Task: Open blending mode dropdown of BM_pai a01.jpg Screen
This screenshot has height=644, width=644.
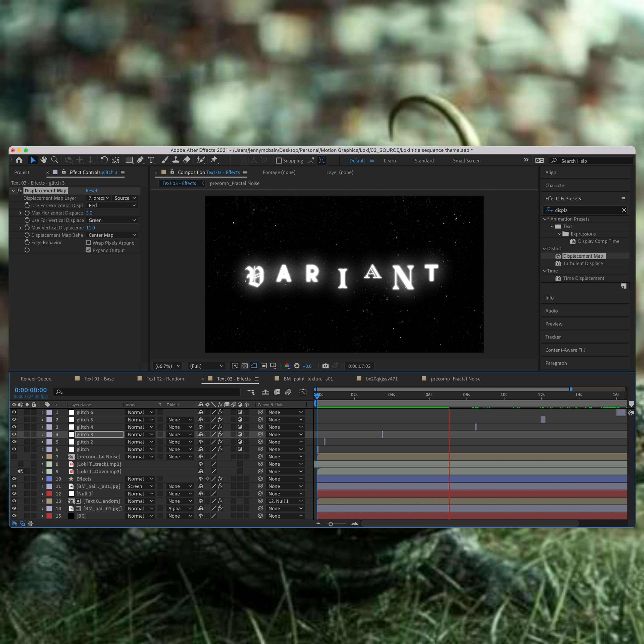Action: point(140,486)
